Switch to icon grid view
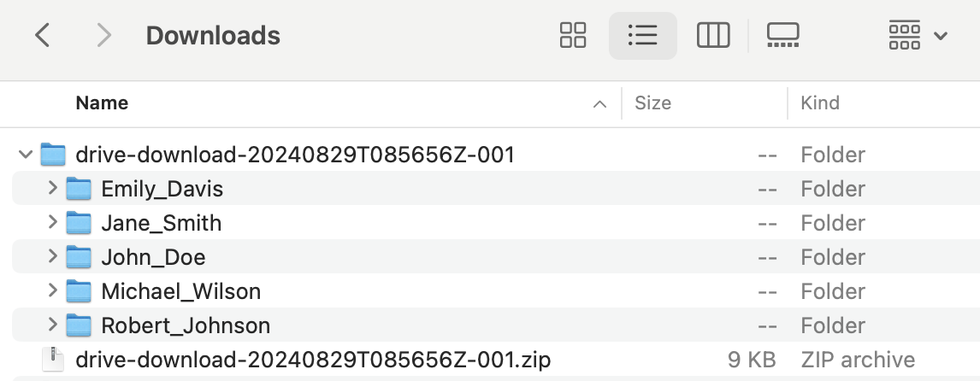Viewport: 980px width, 381px height. pos(573,36)
